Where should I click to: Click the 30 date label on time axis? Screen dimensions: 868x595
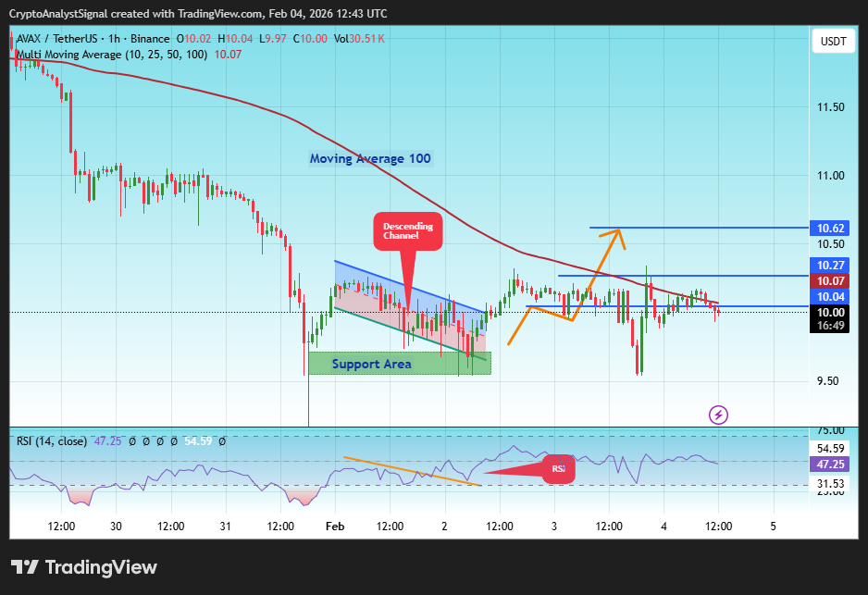tap(116, 527)
